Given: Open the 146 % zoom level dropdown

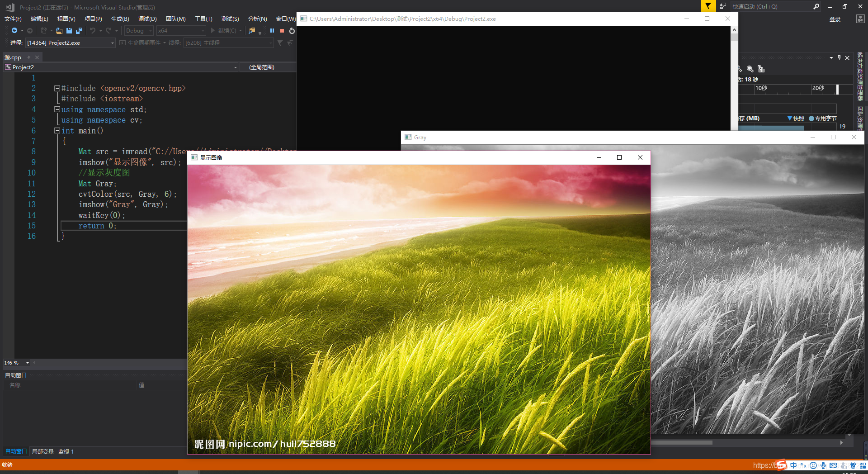Looking at the screenshot, I should coord(17,363).
